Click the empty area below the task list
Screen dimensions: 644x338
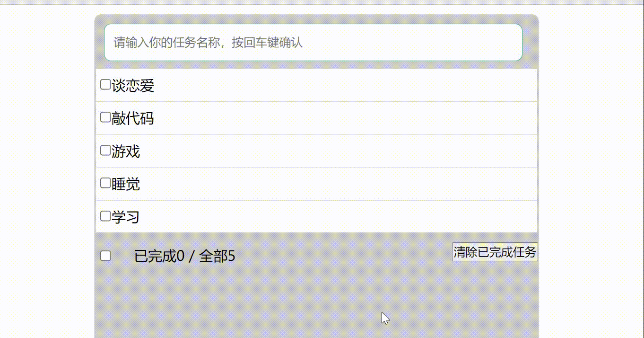[x=317, y=298]
